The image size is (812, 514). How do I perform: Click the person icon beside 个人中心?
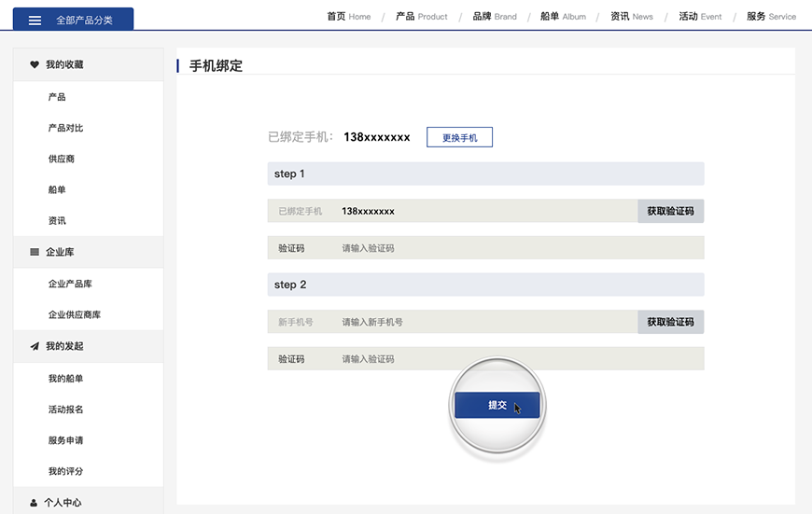pyautogui.click(x=35, y=503)
